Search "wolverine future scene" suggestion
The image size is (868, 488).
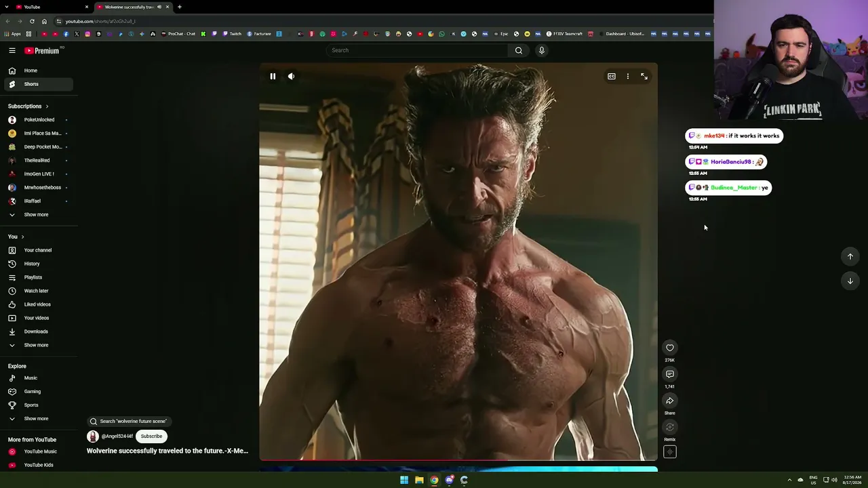(129, 422)
